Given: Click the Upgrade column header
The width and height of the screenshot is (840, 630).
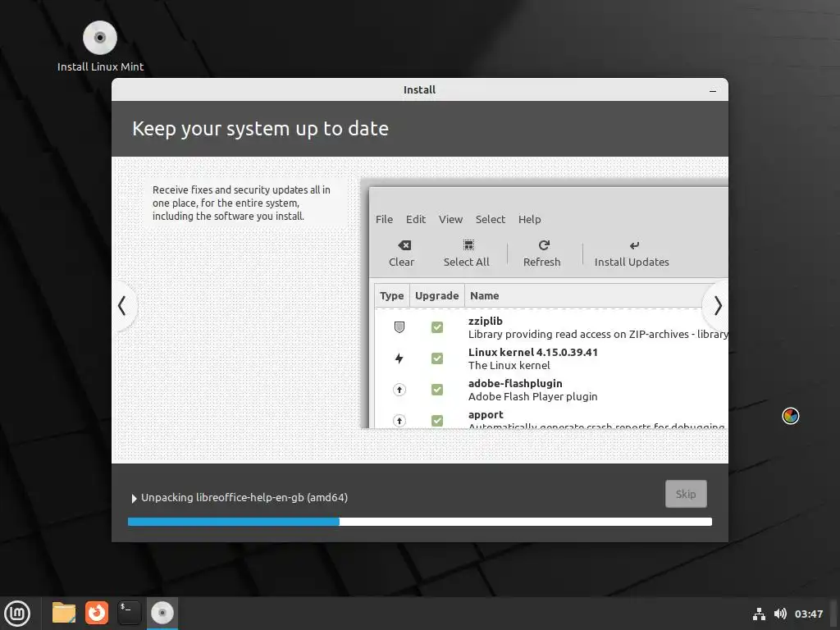Looking at the screenshot, I should coord(436,295).
